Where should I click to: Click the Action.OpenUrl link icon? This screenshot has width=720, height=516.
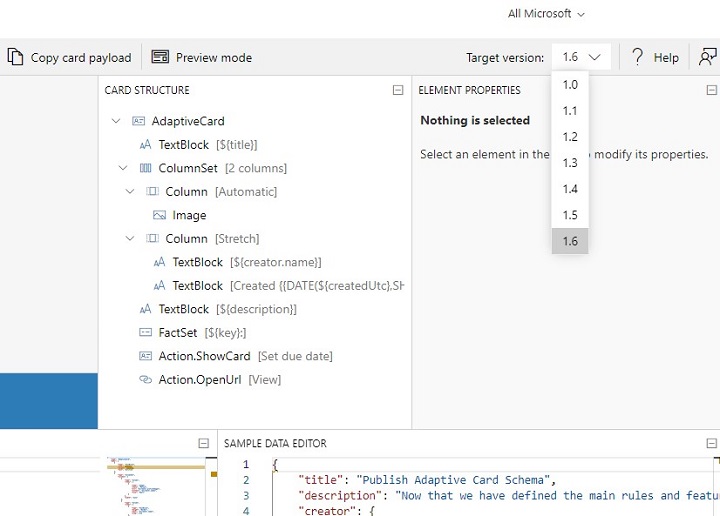pyautogui.click(x=146, y=380)
